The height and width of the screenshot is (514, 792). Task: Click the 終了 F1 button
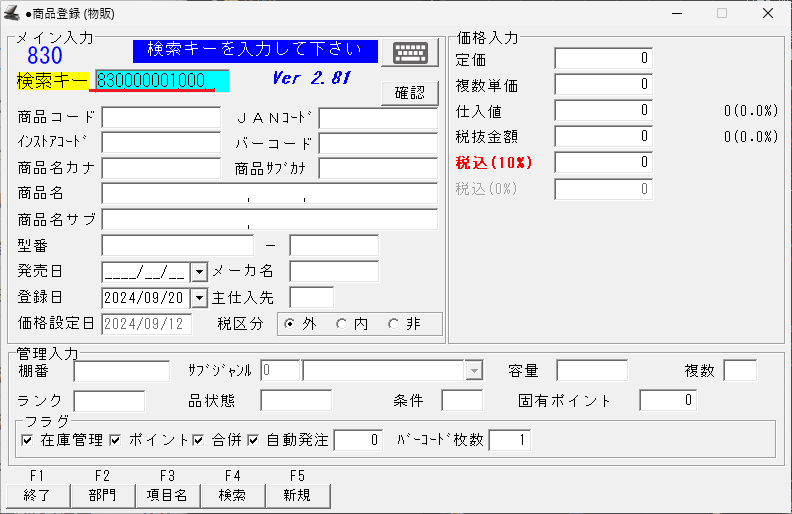click(x=37, y=495)
